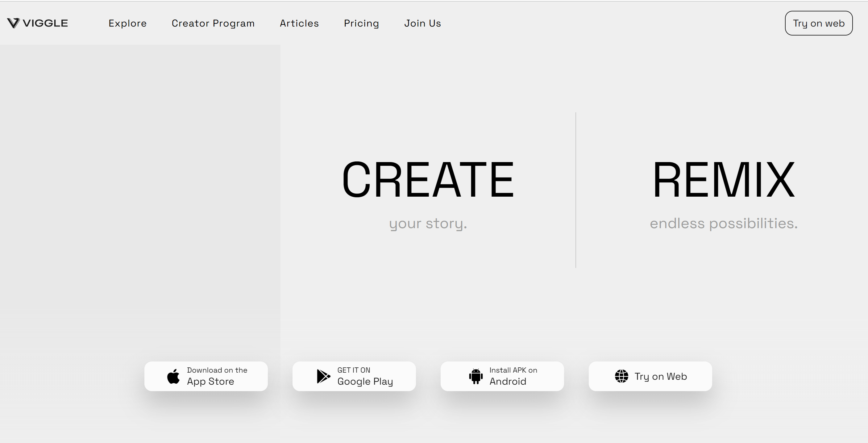Open the Explore menu item
868x443 pixels.
tap(127, 23)
